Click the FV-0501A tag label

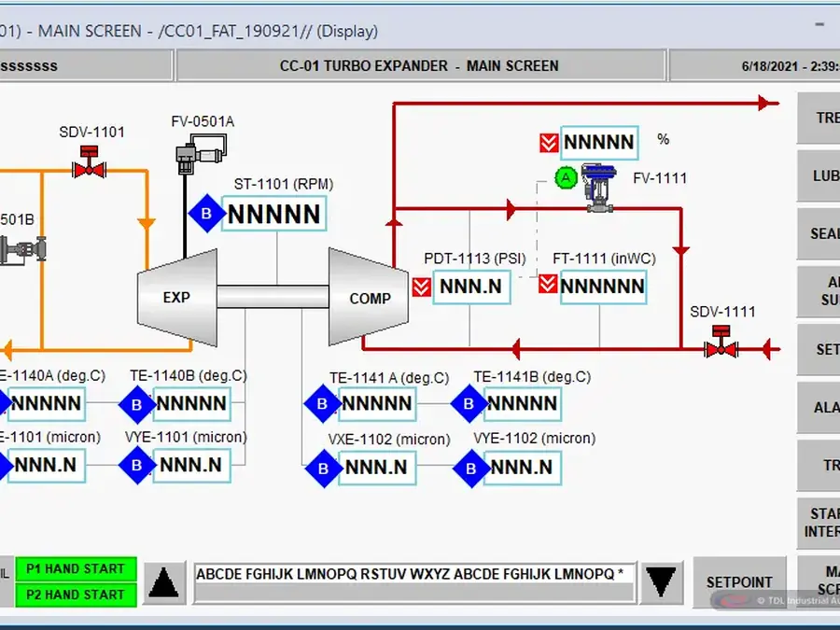click(203, 121)
